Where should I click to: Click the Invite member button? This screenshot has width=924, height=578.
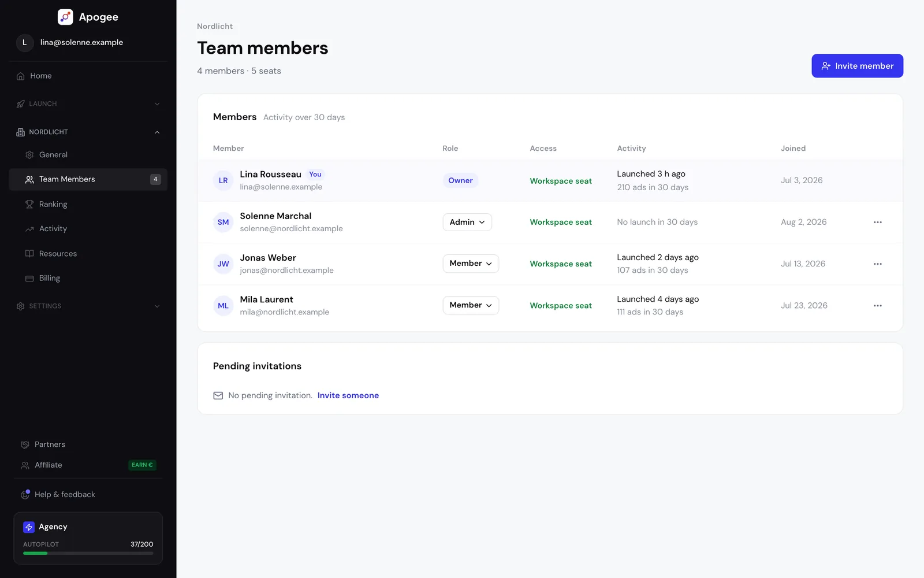[857, 66]
